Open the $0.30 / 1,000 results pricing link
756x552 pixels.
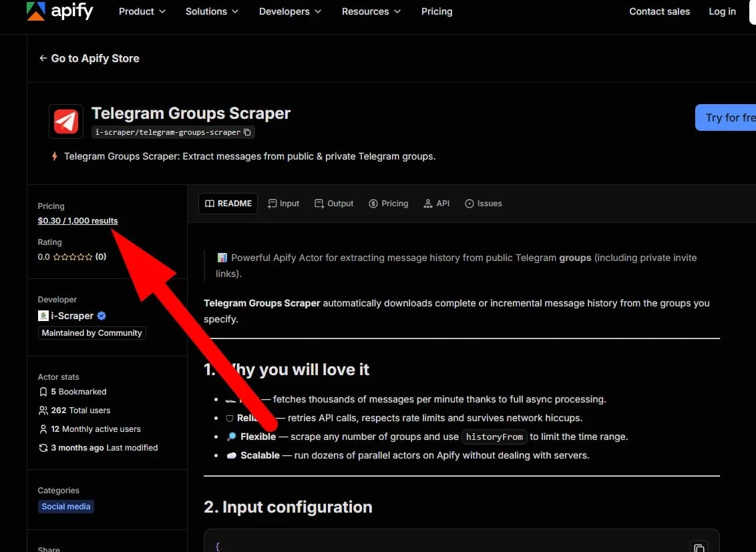77,221
